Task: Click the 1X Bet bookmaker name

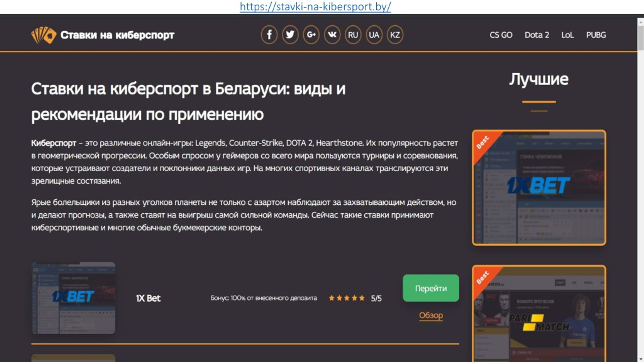Action: pos(148,298)
